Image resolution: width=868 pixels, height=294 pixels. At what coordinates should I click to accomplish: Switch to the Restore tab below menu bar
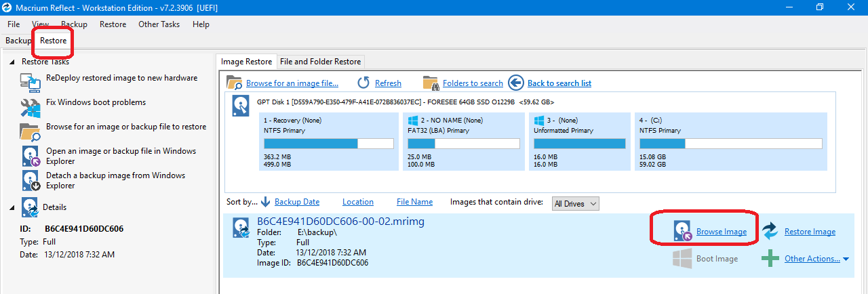(x=53, y=41)
